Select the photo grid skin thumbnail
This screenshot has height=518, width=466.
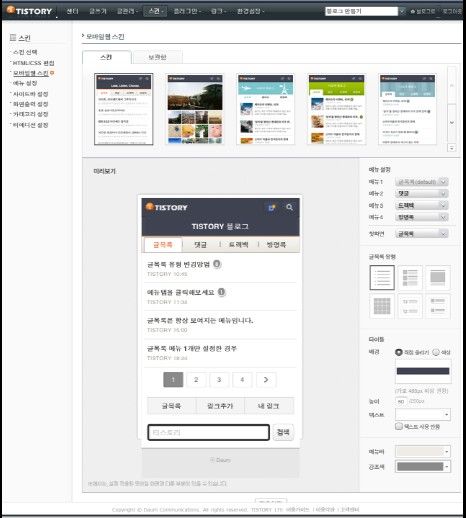click(195, 109)
